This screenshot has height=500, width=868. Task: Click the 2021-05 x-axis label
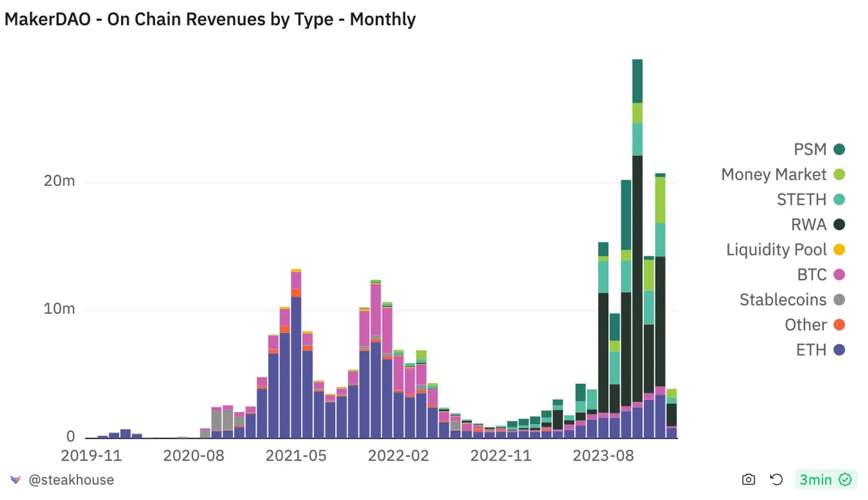pos(296,456)
